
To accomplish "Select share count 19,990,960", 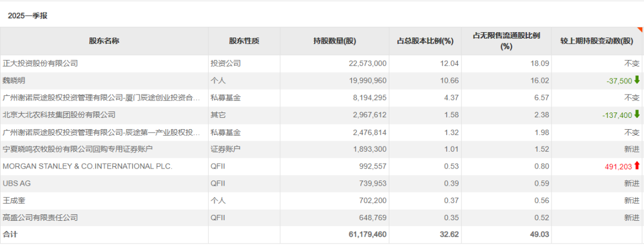I will 367,81.
